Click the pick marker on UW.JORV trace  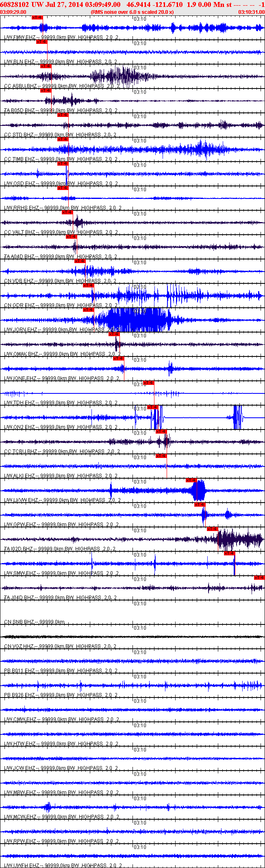coord(88,310)
